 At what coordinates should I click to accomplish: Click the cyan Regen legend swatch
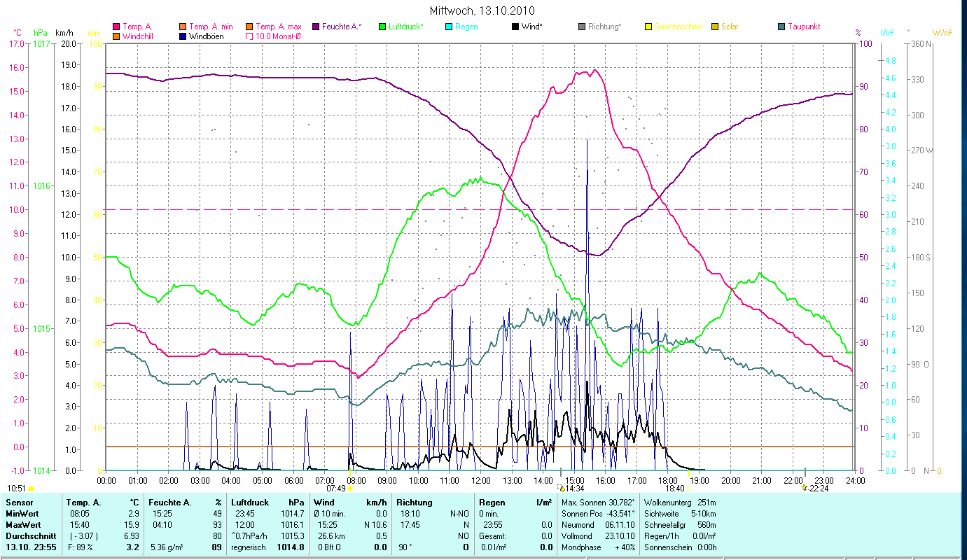click(x=449, y=27)
